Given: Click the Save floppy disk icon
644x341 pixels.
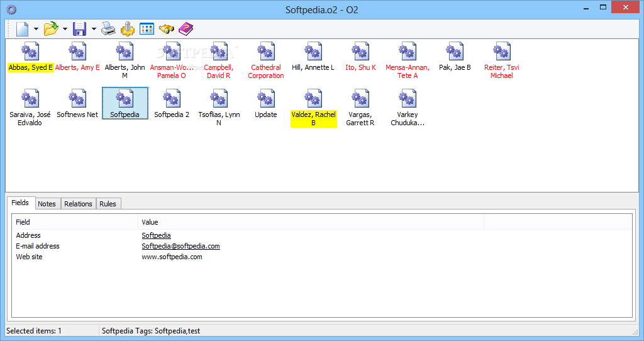Looking at the screenshot, I should coord(80,29).
